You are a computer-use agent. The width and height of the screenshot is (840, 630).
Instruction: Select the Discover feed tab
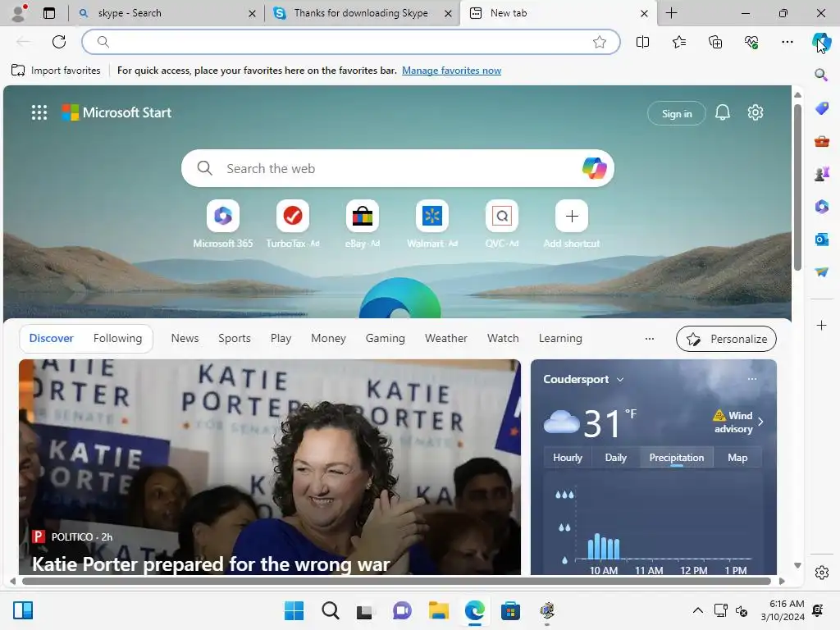click(x=52, y=339)
